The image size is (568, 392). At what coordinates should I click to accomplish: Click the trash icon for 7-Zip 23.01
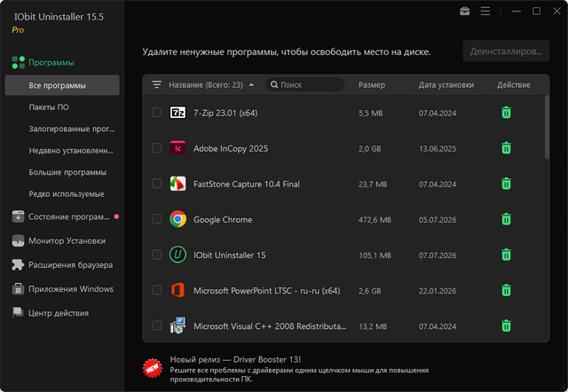(x=506, y=113)
